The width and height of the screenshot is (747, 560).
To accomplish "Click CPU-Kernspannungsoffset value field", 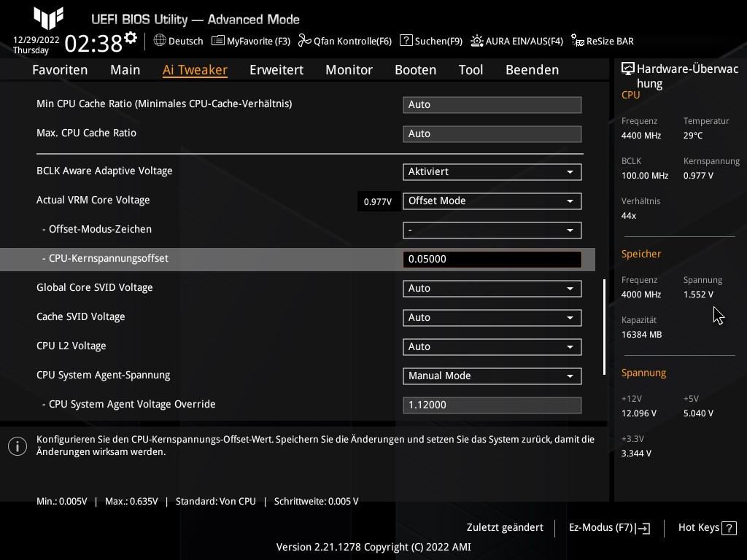I will [492, 260].
